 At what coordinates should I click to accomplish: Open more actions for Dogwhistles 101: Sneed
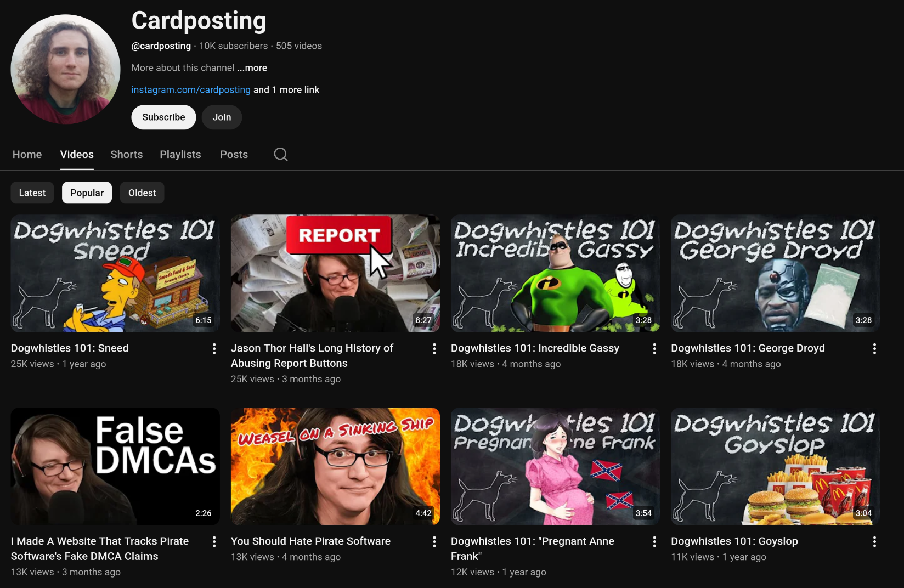click(x=214, y=349)
